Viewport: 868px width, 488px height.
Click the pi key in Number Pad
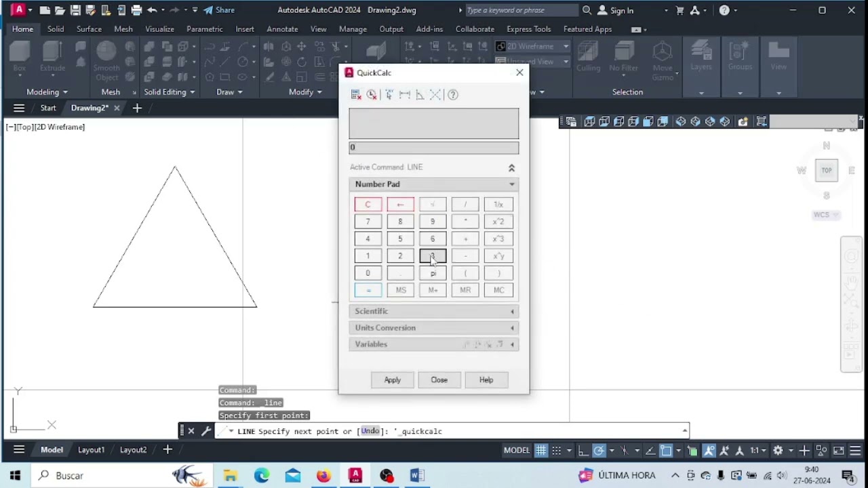433,273
